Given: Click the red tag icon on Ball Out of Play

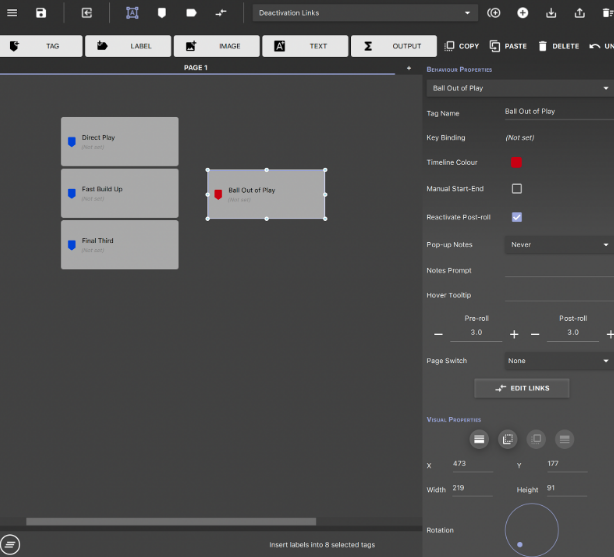Looking at the screenshot, I should click(x=218, y=195).
